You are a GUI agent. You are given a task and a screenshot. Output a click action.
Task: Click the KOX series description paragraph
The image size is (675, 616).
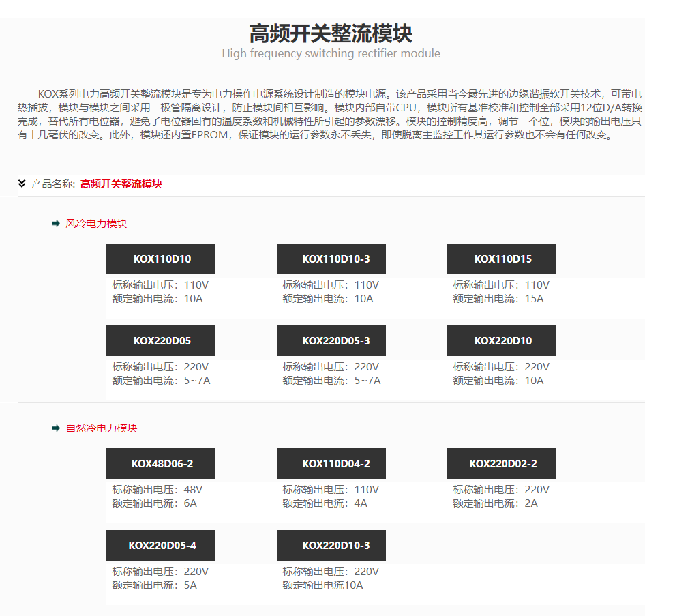(x=330, y=115)
